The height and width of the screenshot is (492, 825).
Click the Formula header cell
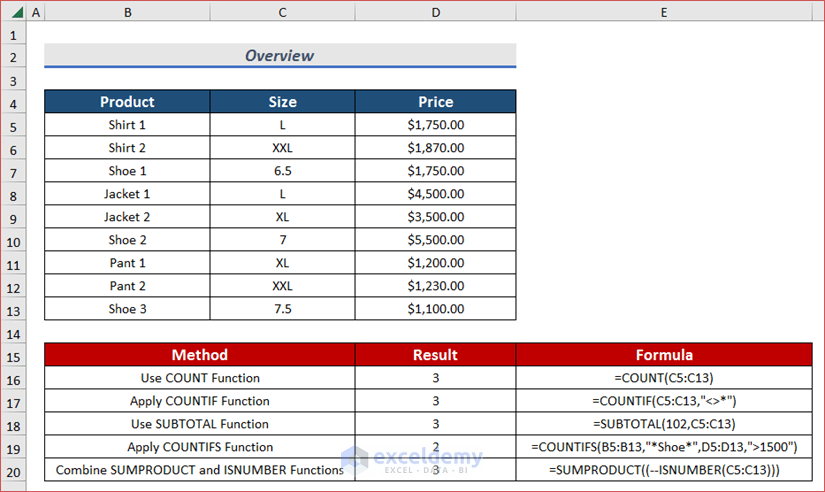coord(664,355)
